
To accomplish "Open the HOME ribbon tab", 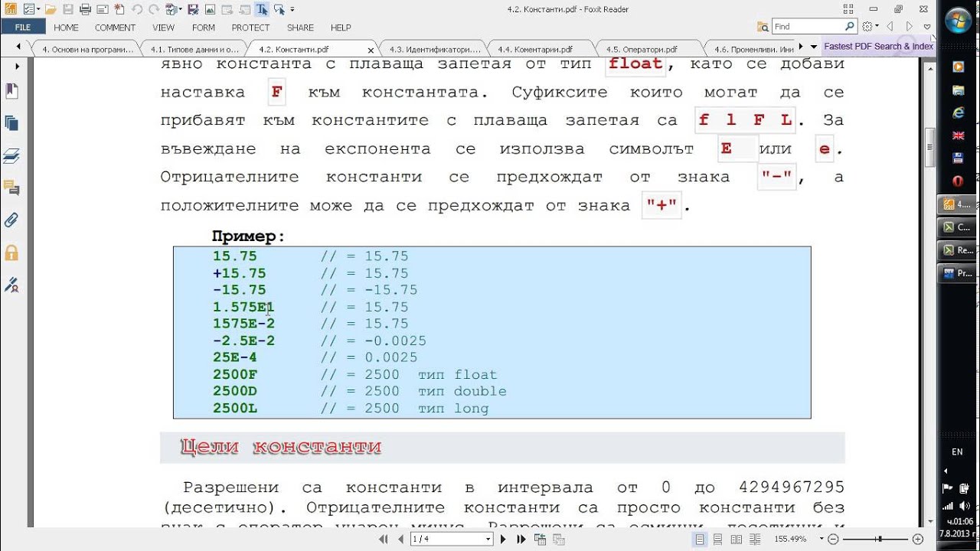I will (66, 28).
